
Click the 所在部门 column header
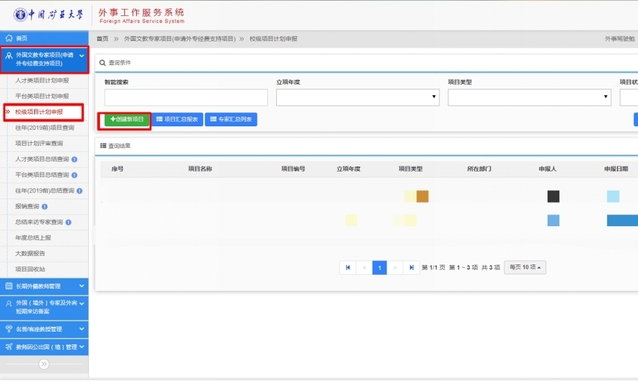tap(479, 169)
